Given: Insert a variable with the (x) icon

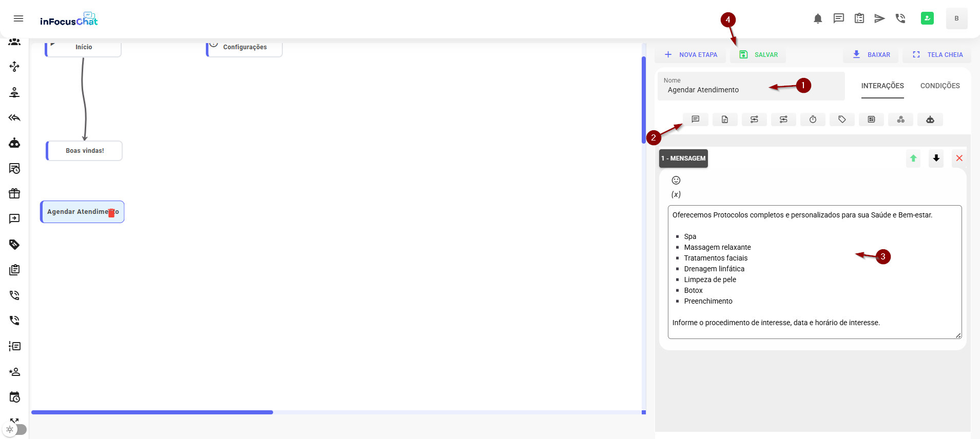Looking at the screenshot, I should click(676, 194).
